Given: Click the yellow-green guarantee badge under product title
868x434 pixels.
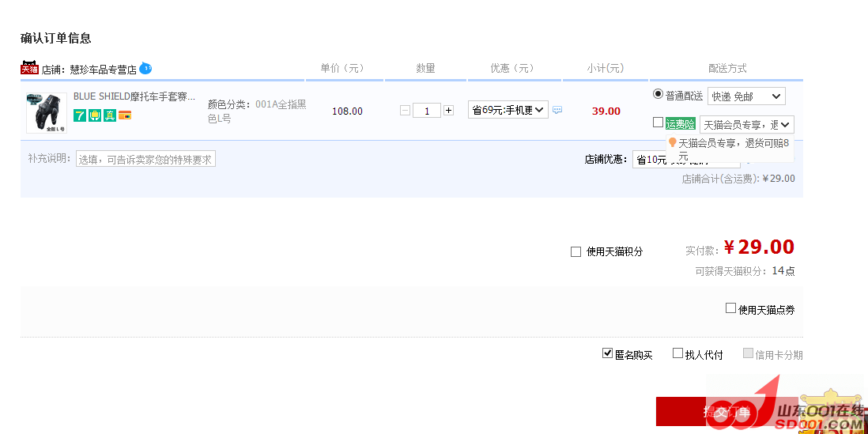Looking at the screenshot, I should tap(95, 115).
